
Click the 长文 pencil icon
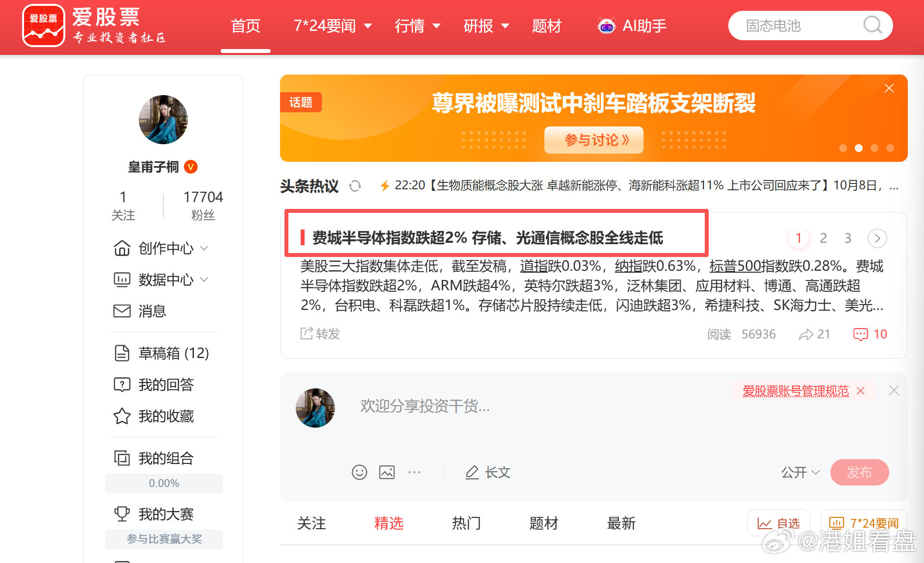(x=472, y=472)
